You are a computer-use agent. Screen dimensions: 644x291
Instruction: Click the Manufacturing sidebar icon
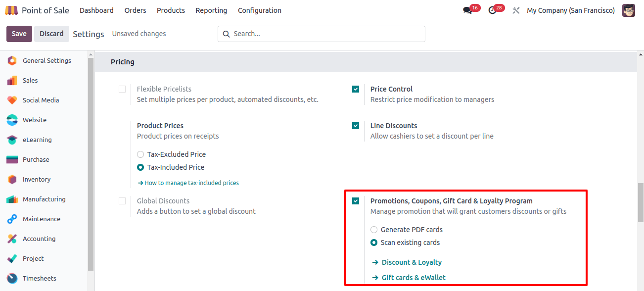(x=12, y=199)
